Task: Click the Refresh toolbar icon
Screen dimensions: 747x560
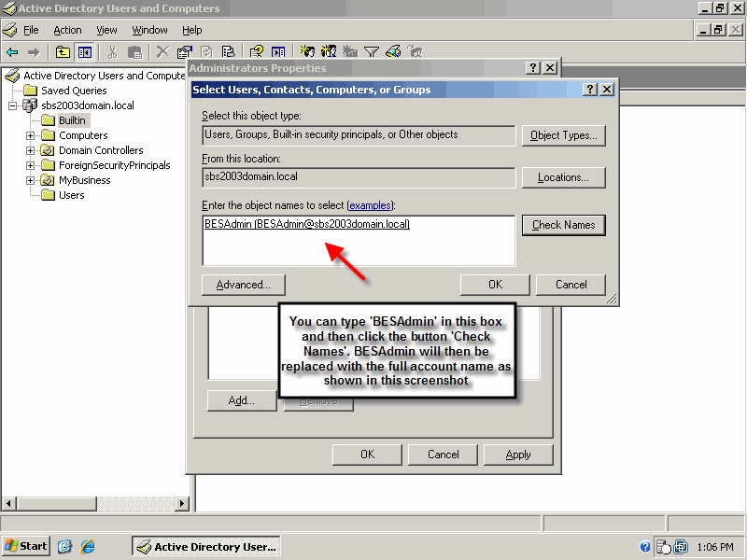Action: pos(206,51)
